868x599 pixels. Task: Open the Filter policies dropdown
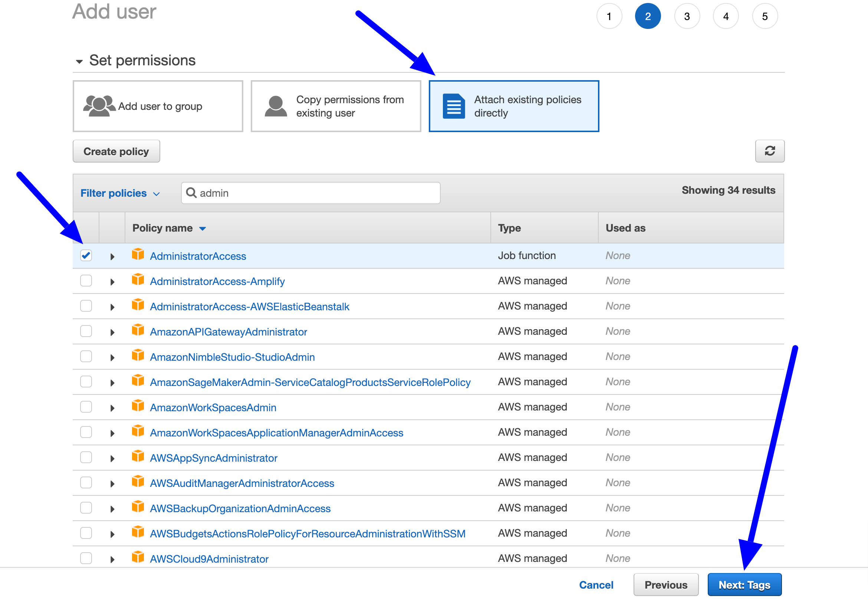click(x=120, y=193)
